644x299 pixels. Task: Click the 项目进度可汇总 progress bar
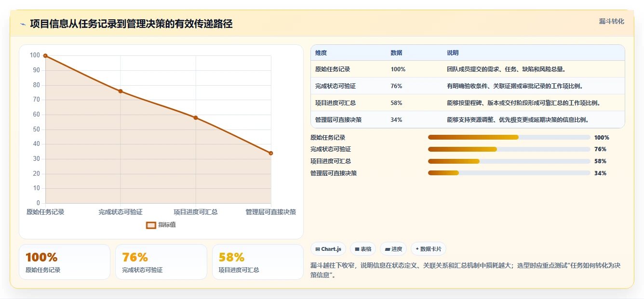click(509, 161)
